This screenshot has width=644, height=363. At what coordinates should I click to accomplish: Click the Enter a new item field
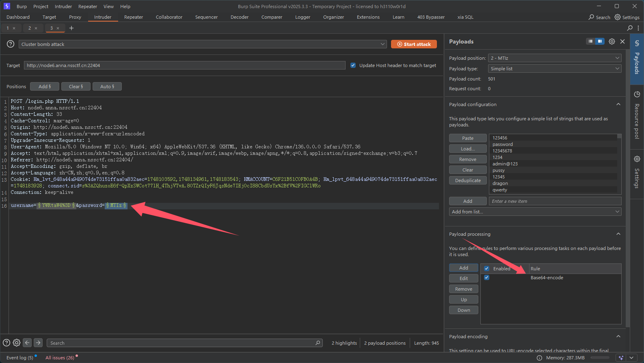click(555, 201)
